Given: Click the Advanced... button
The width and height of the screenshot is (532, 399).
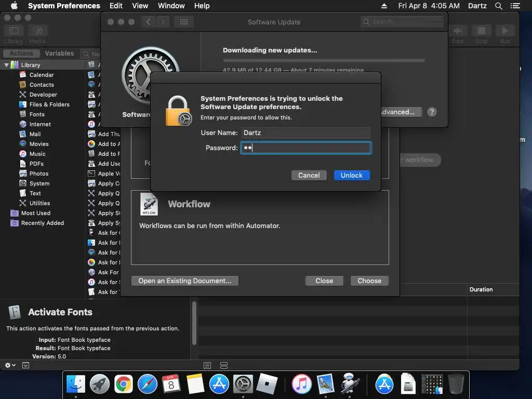Looking at the screenshot, I should (x=401, y=112).
